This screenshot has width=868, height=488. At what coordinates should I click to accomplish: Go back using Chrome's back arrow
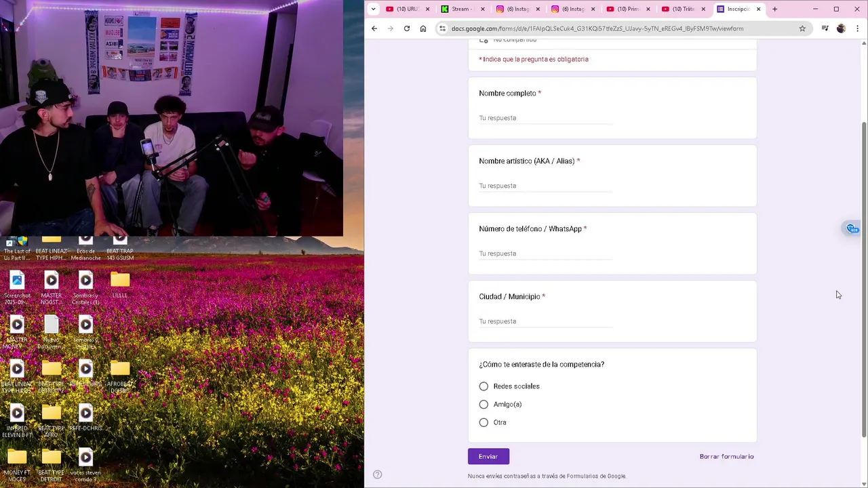pos(374,28)
